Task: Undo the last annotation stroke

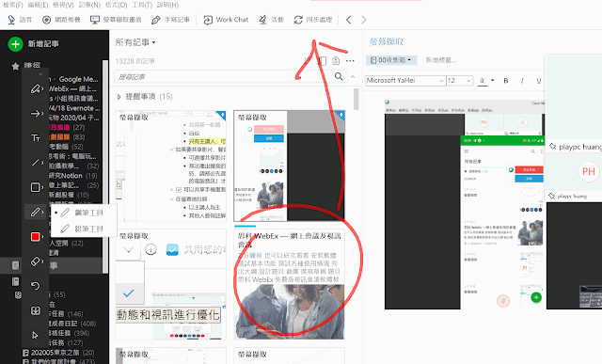Action: click(36, 286)
